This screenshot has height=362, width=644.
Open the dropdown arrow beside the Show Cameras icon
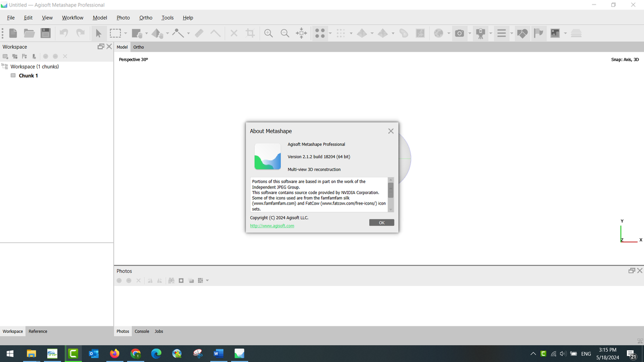pos(469,34)
